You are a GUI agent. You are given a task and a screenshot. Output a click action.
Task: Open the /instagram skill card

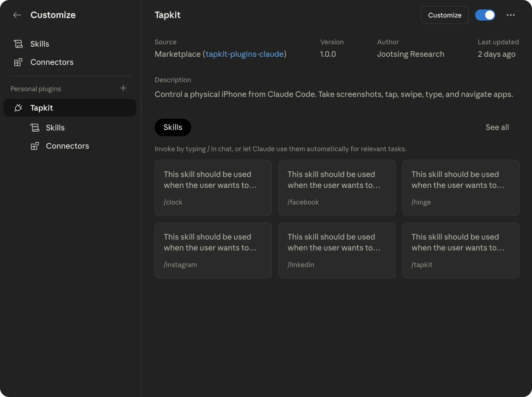pos(213,250)
